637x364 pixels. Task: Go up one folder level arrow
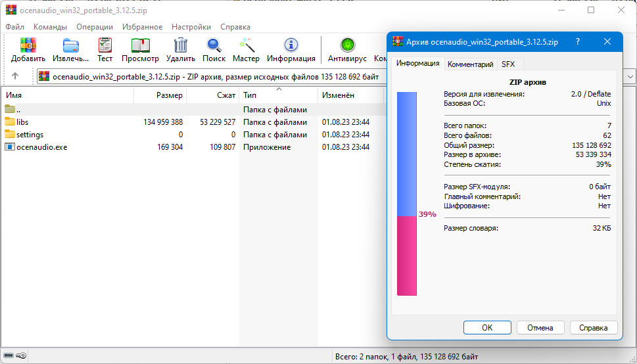[15, 76]
